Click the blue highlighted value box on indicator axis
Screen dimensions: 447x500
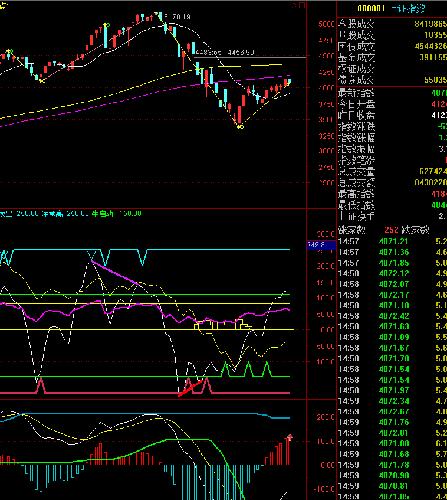(321, 245)
